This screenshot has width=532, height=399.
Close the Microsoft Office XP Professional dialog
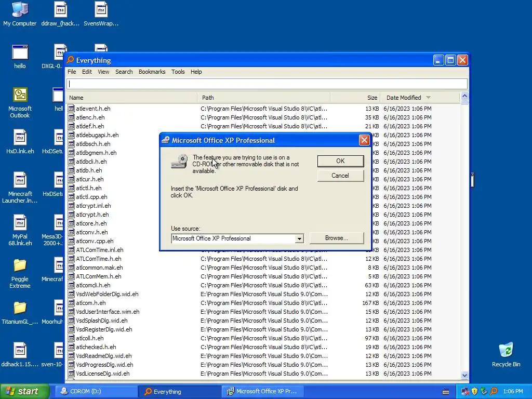pyautogui.click(x=364, y=140)
